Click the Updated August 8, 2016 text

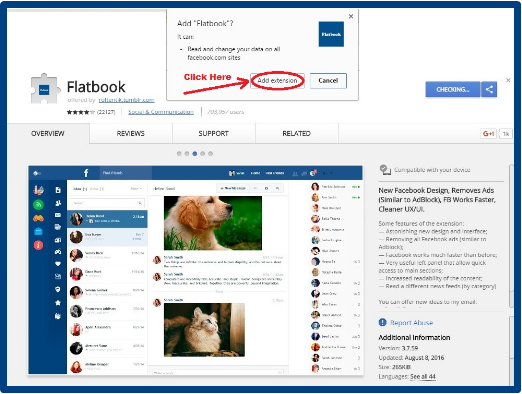[411, 358]
